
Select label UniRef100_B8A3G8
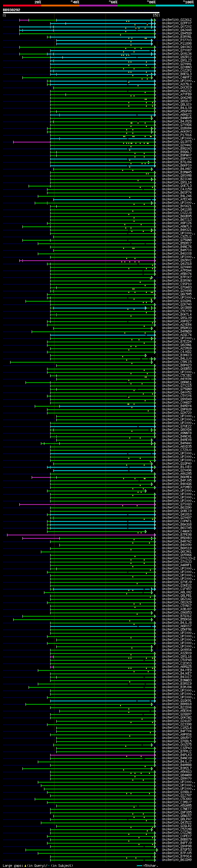click(177, 525)
